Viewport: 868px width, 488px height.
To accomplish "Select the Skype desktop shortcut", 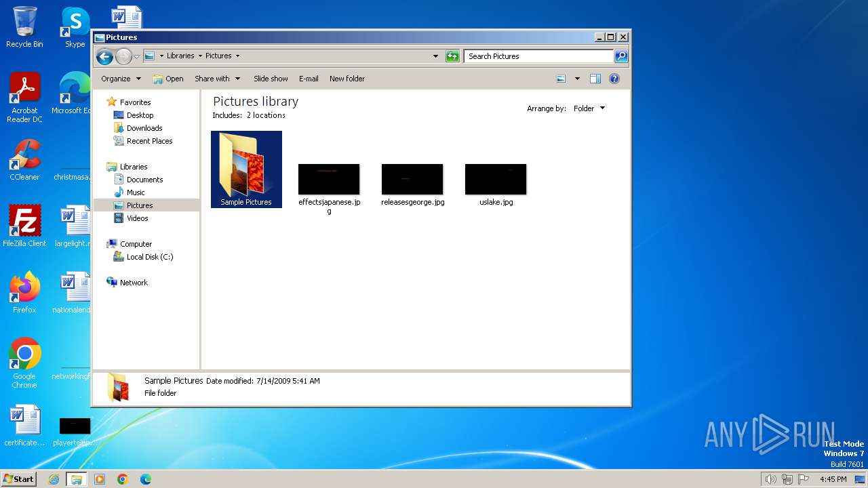I will (x=75, y=27).
